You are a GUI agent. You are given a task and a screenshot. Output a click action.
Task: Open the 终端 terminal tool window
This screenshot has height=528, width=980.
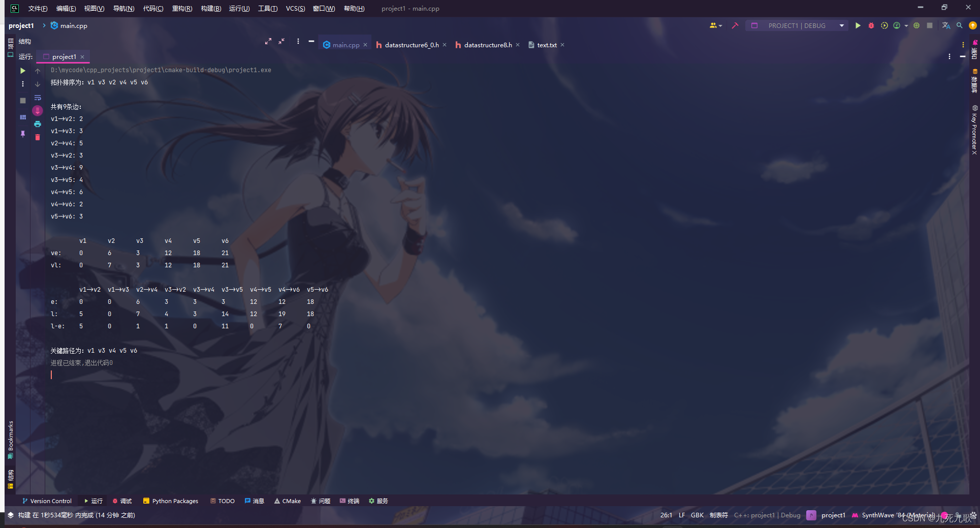coord(350,501)
